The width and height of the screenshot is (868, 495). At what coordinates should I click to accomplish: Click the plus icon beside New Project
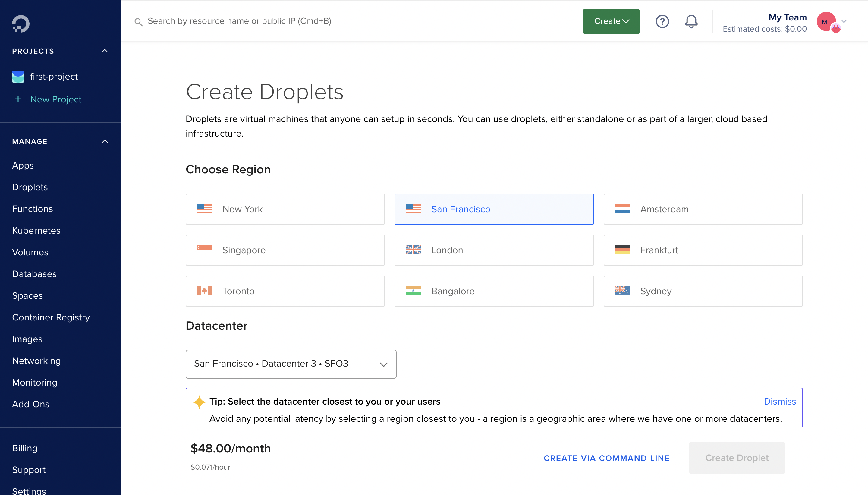coord(18,99)
